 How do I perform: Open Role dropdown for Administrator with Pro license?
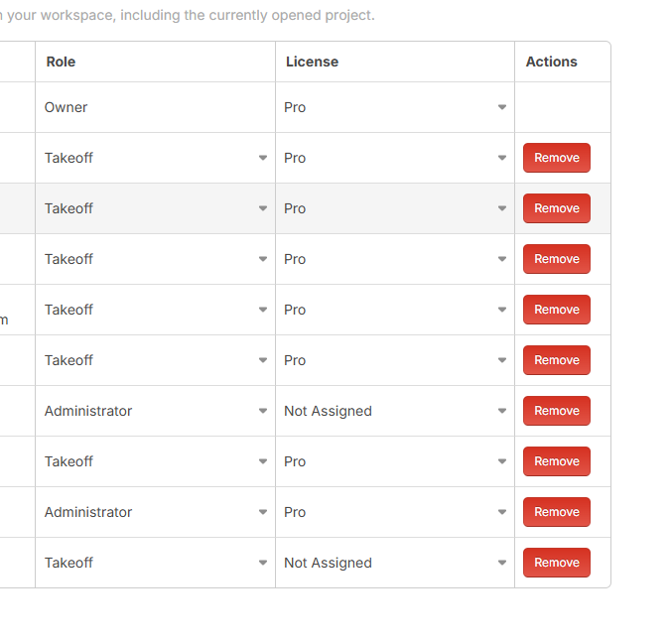[156, 512]
